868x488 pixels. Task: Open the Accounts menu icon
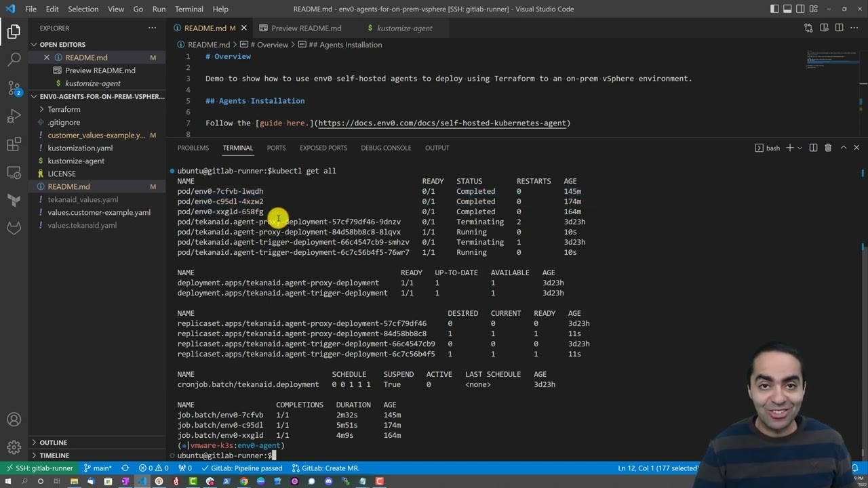point(14,420)
